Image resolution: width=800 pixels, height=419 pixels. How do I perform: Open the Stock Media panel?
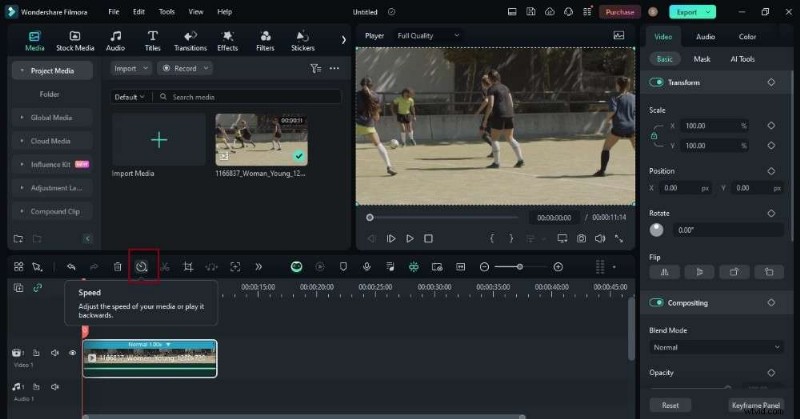point(75,41)
